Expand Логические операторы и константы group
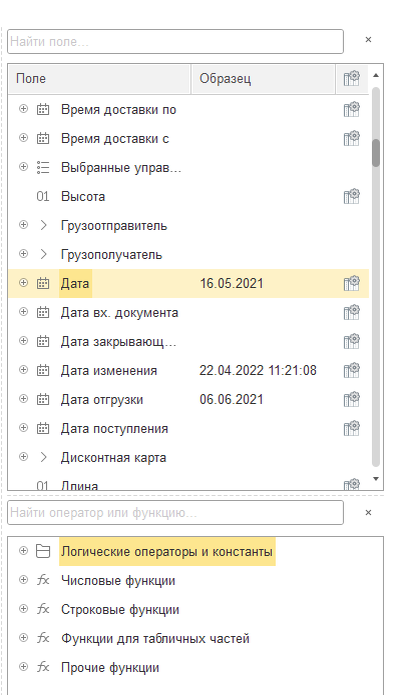 (x=23, y=551)
